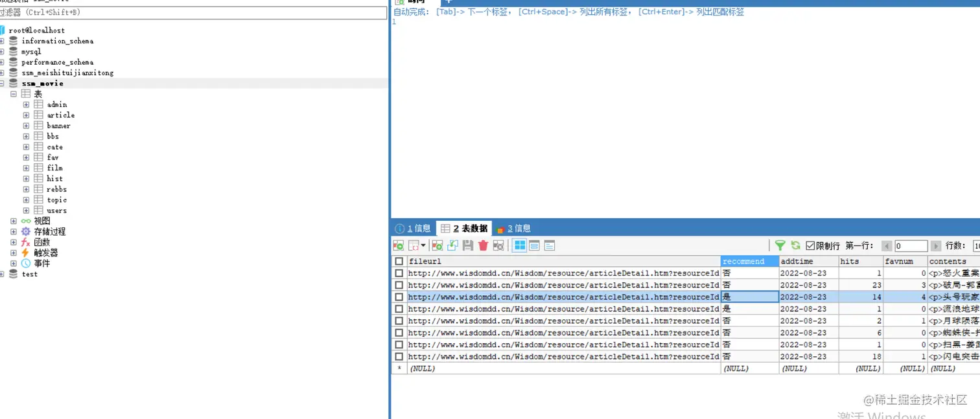Viewport: 980px width, 419px height.
Task: Click the 第一行 first row number field
Action: 911,246
